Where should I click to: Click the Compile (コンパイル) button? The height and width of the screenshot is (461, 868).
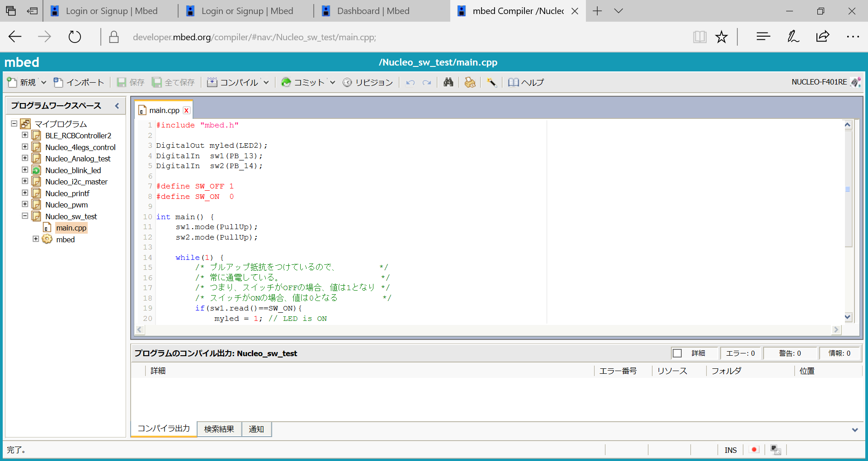tap(233, 82)
